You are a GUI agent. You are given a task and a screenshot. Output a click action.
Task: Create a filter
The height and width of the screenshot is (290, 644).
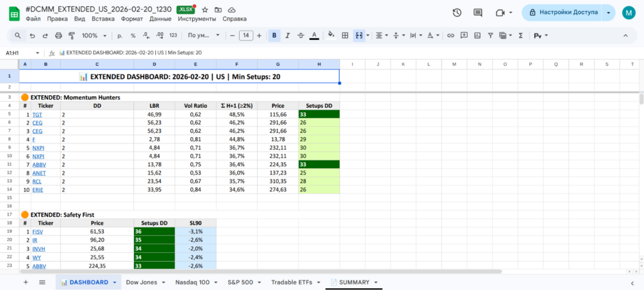490,36
